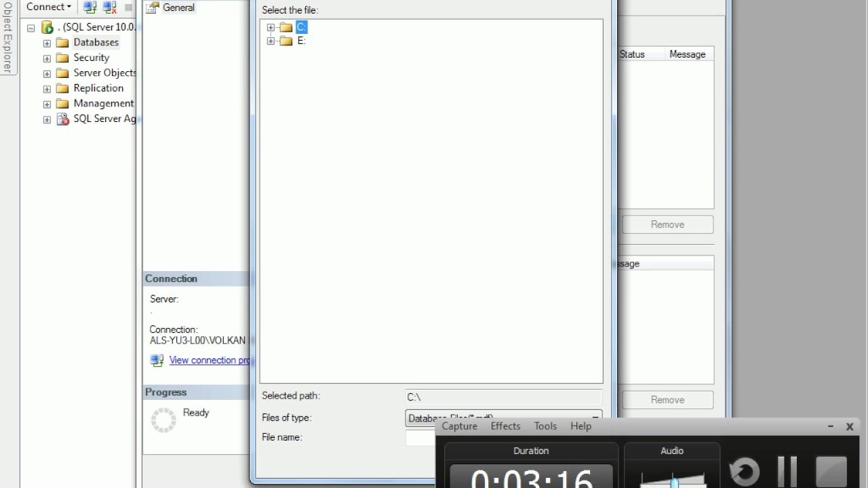
Task: Click the connection properties icon
Action: (157, 361)
